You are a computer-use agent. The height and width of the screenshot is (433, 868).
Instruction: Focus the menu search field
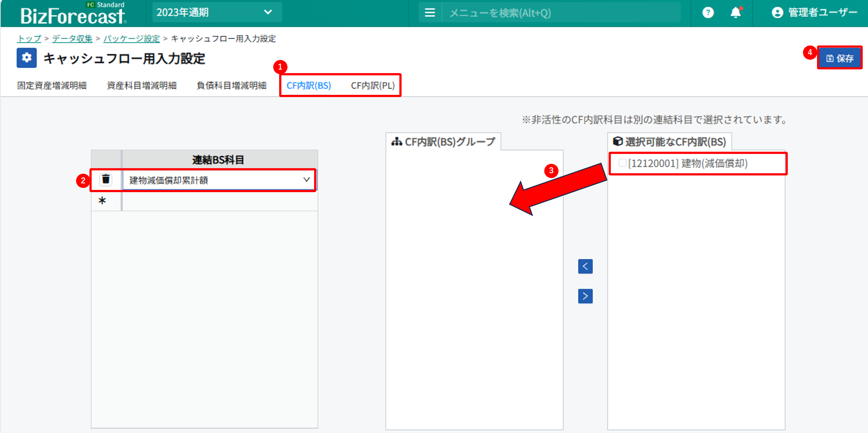point(559,13)
